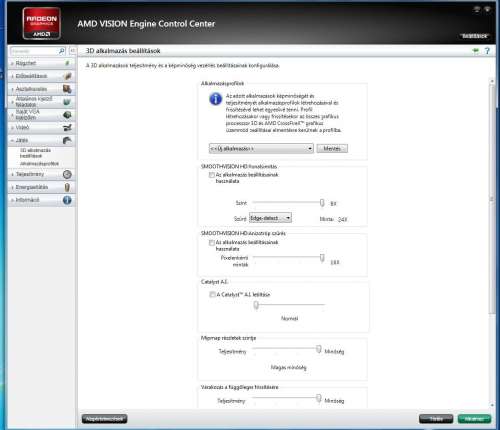Image resolution: width=500 pixels, height=430 pixels.
Task: Click the settings panel vertical scrollbar
Action: [492, 199]
